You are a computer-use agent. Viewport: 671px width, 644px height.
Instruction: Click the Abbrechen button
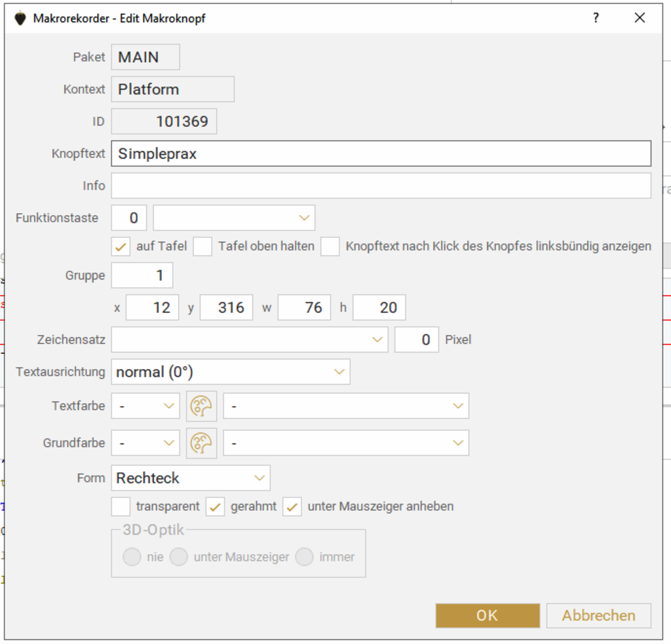click(598, 615)
